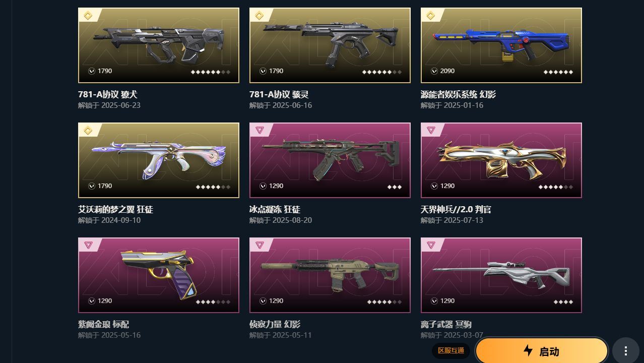Select the 源能者娱乐系统 幻影 skin thumbnail

501,45
